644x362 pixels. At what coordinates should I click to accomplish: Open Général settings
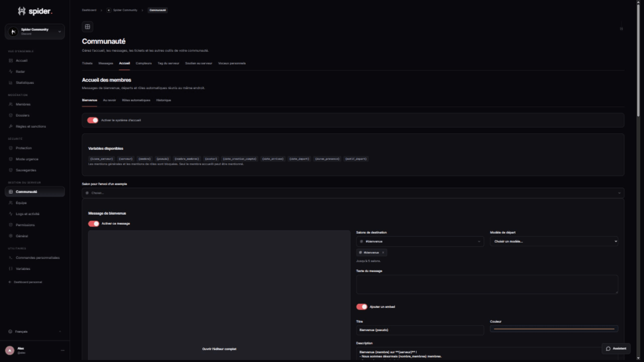pos(35,236)
